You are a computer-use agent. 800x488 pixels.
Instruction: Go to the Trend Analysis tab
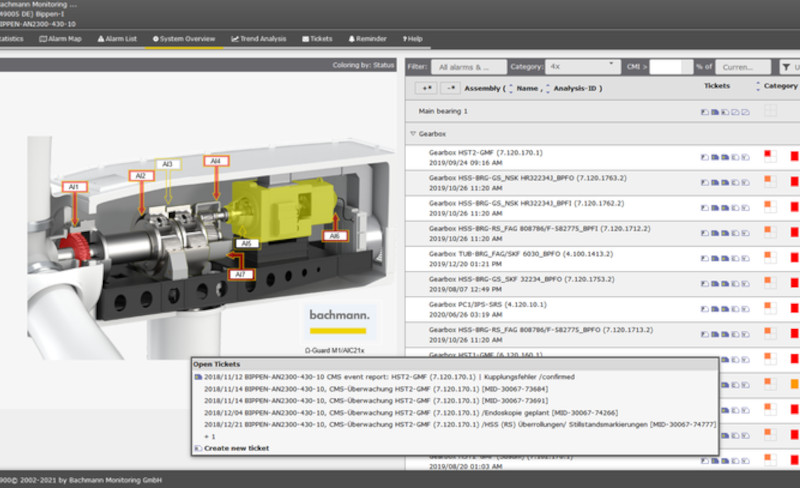(x=259, y=39)
